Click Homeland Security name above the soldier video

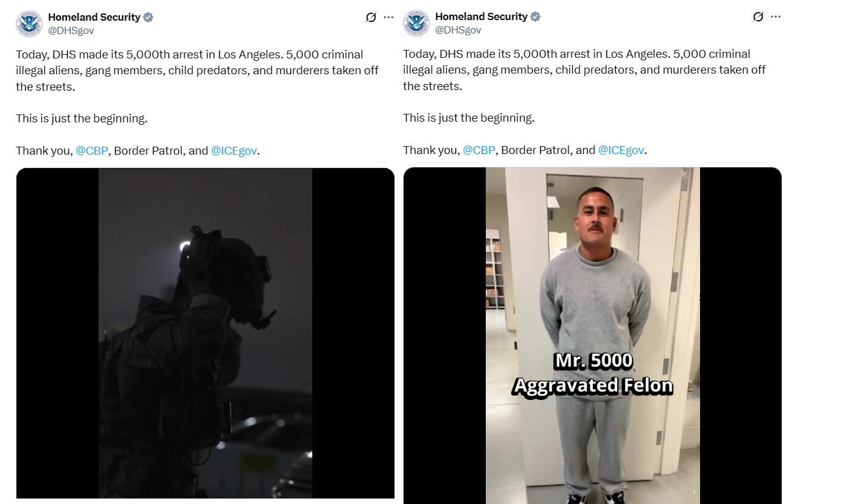coord(94,17)
